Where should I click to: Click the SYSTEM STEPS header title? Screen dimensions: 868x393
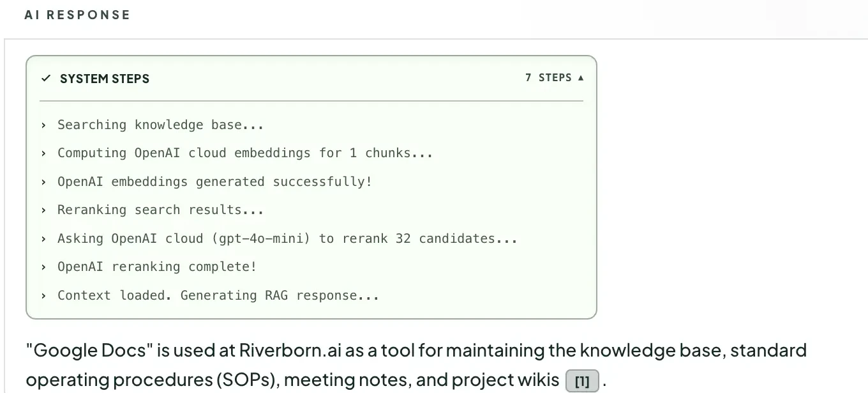click(105, 79)
